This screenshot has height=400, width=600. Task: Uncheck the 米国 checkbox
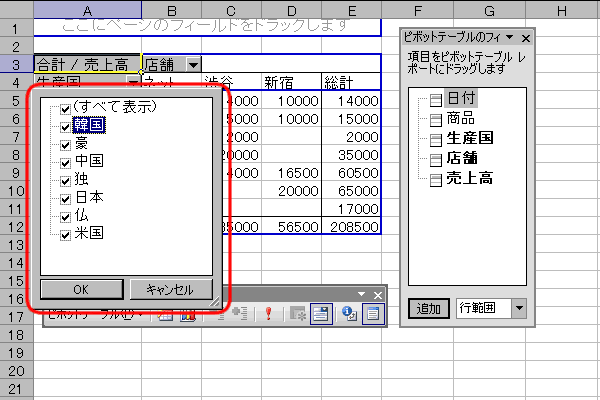(x=65, y=235)
